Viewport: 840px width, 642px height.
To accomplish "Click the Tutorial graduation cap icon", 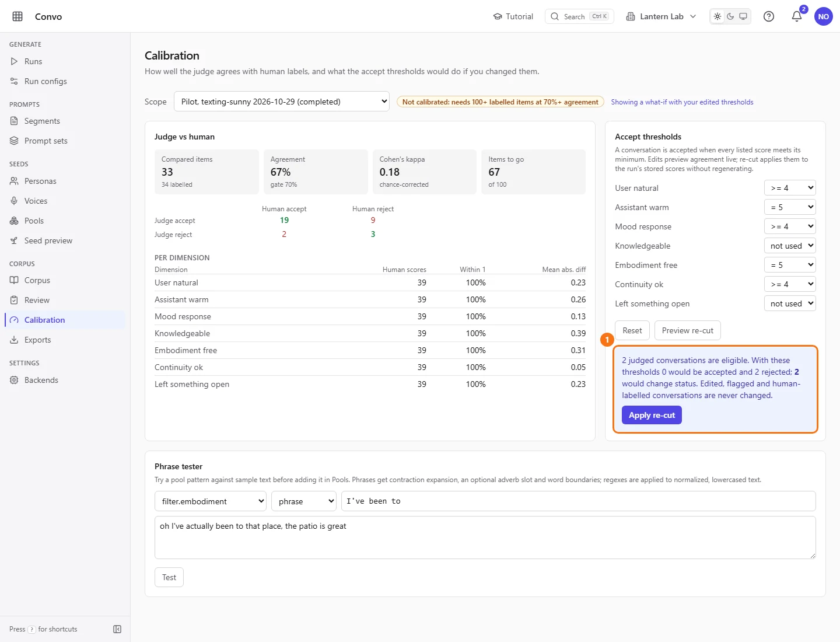I will [x=498, y=16].
